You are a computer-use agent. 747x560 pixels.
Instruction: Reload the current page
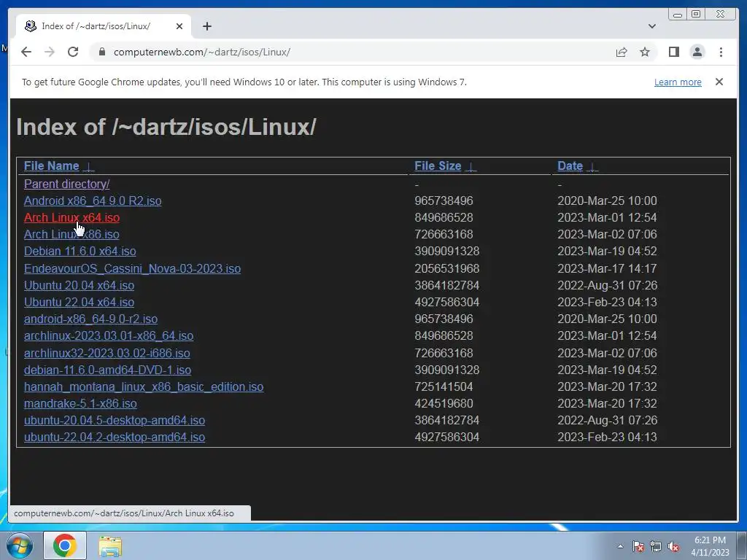[x=73, y=52]
